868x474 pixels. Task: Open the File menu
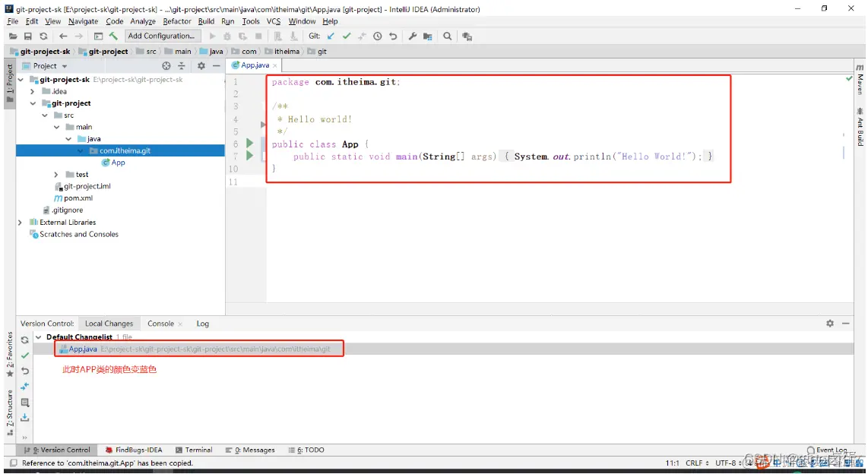point(13,21)
